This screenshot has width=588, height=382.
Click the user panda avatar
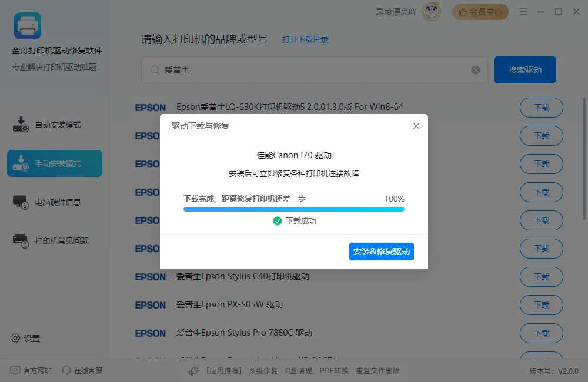click(432, 12)
